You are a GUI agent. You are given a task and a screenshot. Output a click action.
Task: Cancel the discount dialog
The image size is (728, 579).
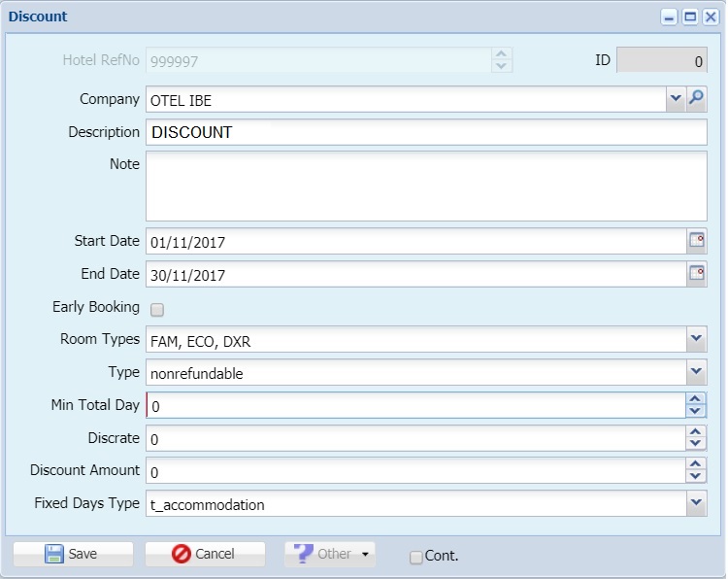click(x=205, y=554)
